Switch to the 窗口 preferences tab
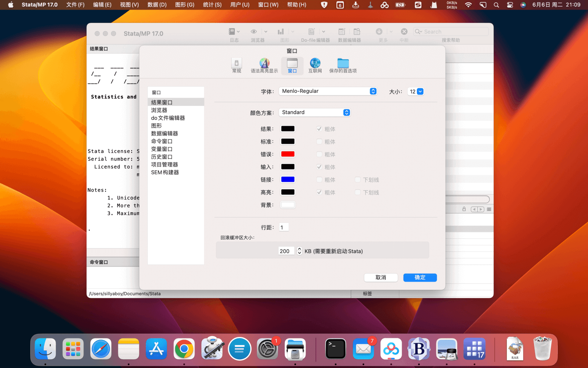Image resolution: width=588 pixels, height=368 pixels. click(x=292, y=65)
